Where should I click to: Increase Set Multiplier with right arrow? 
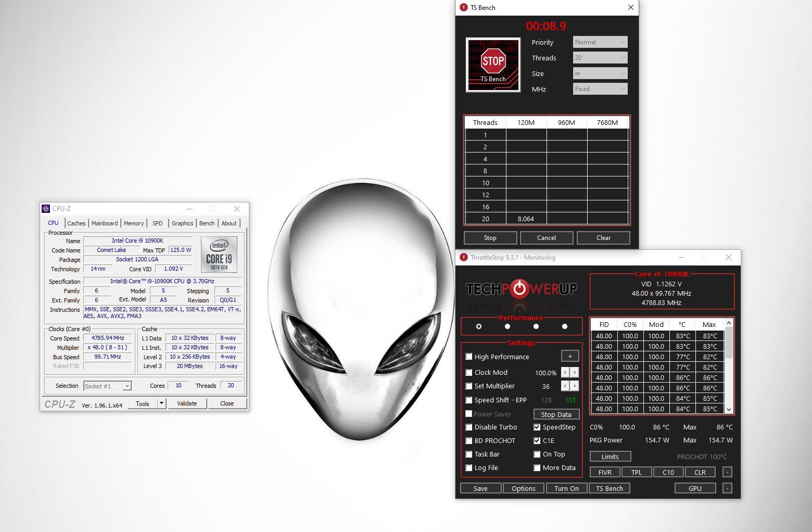click(x=575, y=386)
